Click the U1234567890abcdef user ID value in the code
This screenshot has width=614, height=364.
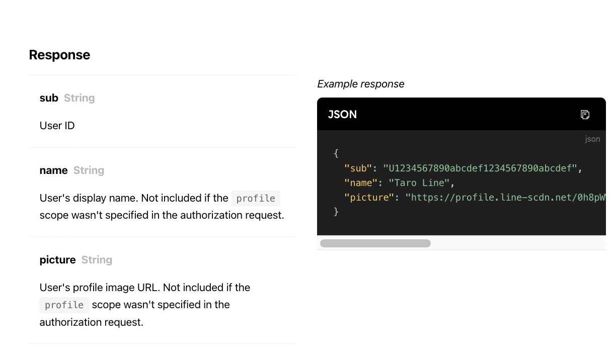[480, 168]
